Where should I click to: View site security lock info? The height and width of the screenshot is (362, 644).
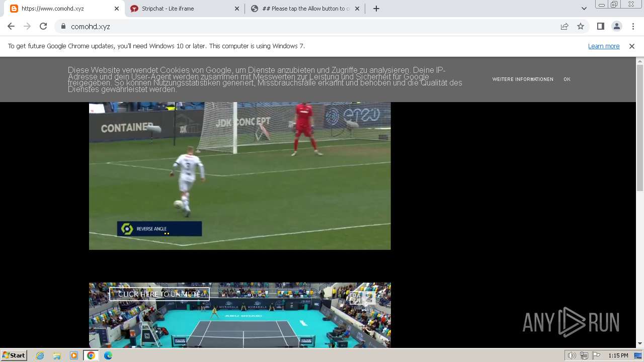63,26
